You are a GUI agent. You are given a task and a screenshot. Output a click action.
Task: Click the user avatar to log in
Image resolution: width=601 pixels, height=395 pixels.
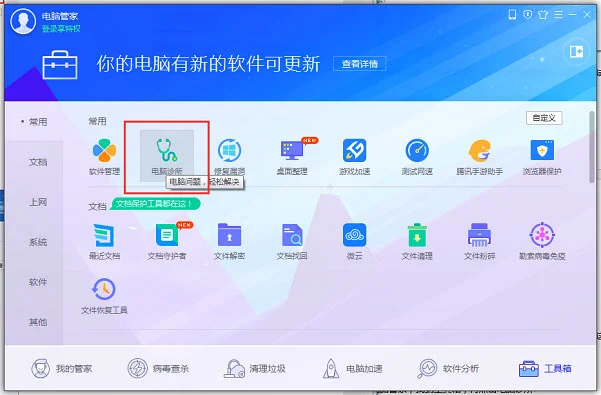(x=23, y=21)
